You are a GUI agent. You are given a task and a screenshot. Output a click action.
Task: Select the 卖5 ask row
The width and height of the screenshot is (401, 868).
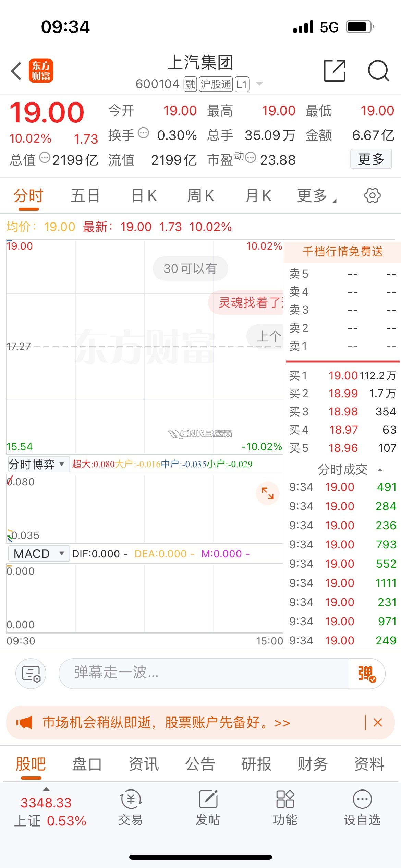(342, 274)
